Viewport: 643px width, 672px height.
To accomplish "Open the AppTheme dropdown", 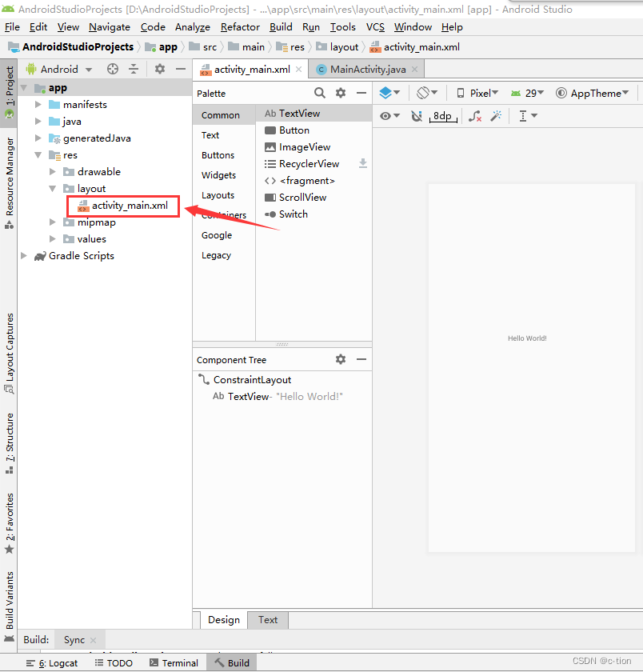I will click(x=593, y=93).
